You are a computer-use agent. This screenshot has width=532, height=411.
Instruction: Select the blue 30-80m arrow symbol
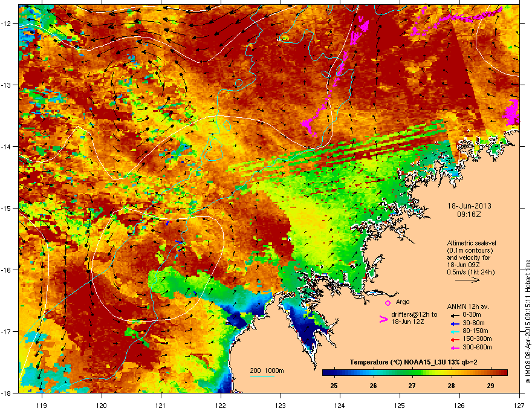455,324
